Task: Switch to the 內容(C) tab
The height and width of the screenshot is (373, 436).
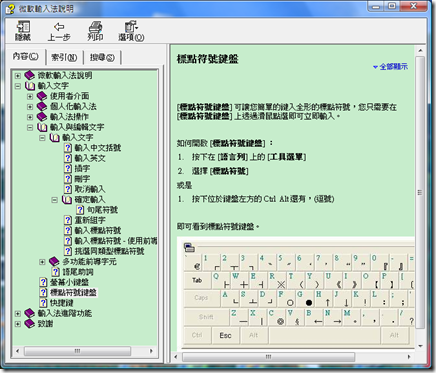Action: coord(26,57)
